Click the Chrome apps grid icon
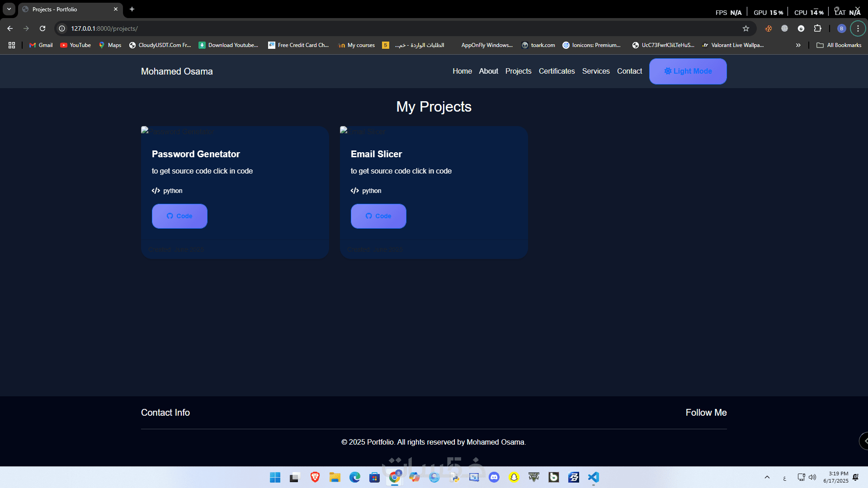Viewport: 868px width, 488px height. point(12,45)
